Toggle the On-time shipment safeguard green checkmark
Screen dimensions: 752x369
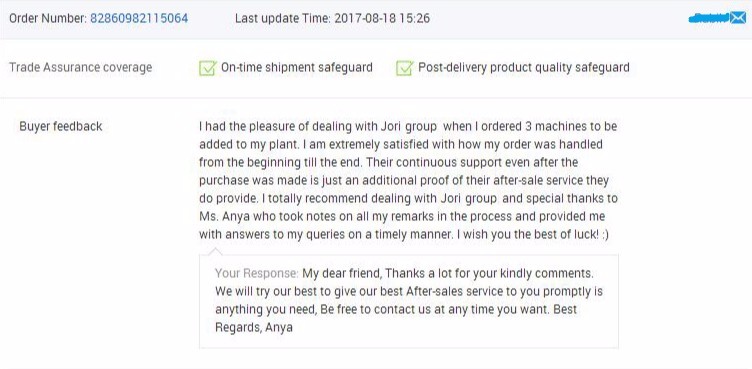207,68
